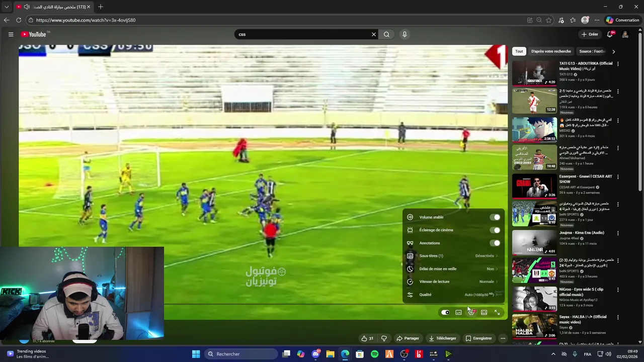Click the search magnifier button
644x362 pixels.
pyautogui.click(x=386, y=34)
